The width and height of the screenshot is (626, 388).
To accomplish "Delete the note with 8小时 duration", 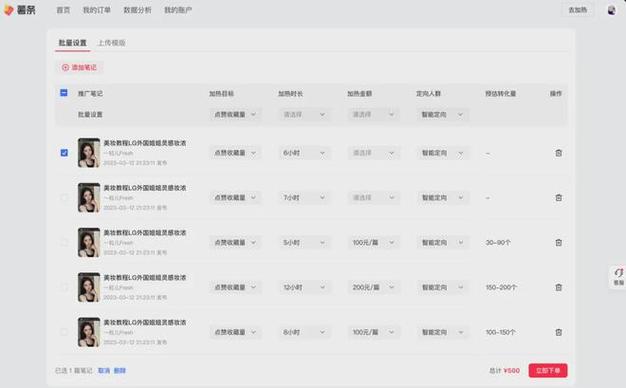I will coord(559,332).
